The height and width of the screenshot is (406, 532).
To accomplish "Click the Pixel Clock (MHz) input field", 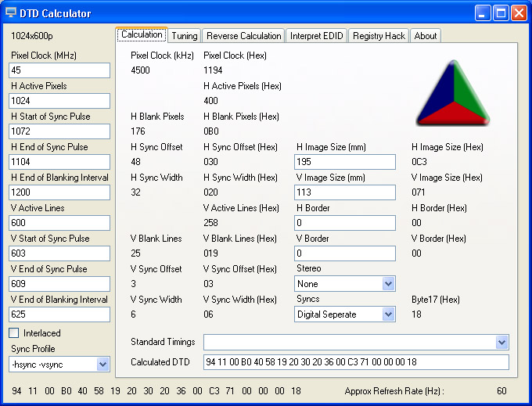I will [59, 70].
